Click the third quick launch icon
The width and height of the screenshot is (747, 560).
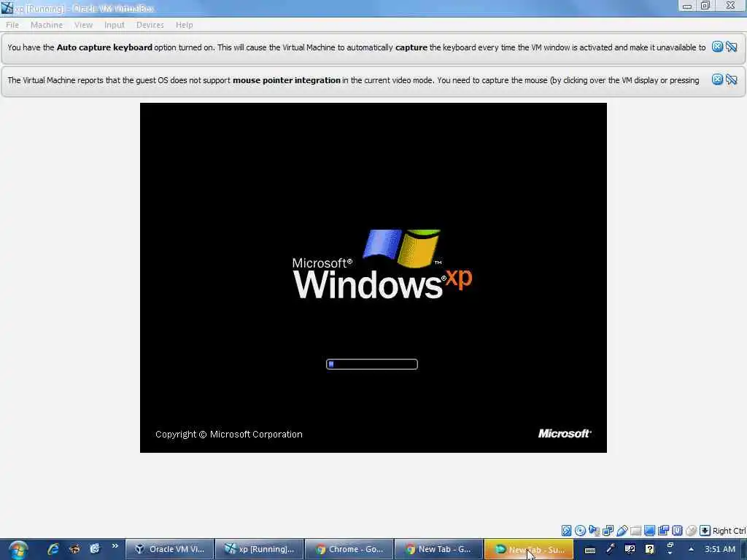(x=95, y=549)
